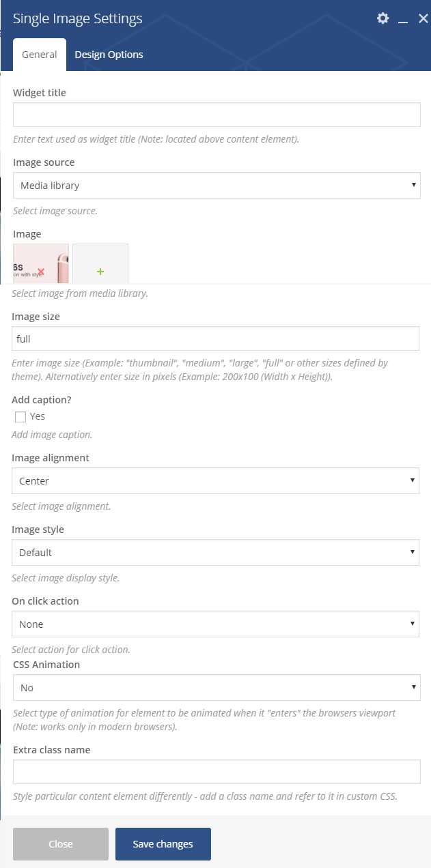The height and width of the screenshot is (868, 431).
Task: Expand the Image alignment dropdown
Action: (x=215, y=481)
